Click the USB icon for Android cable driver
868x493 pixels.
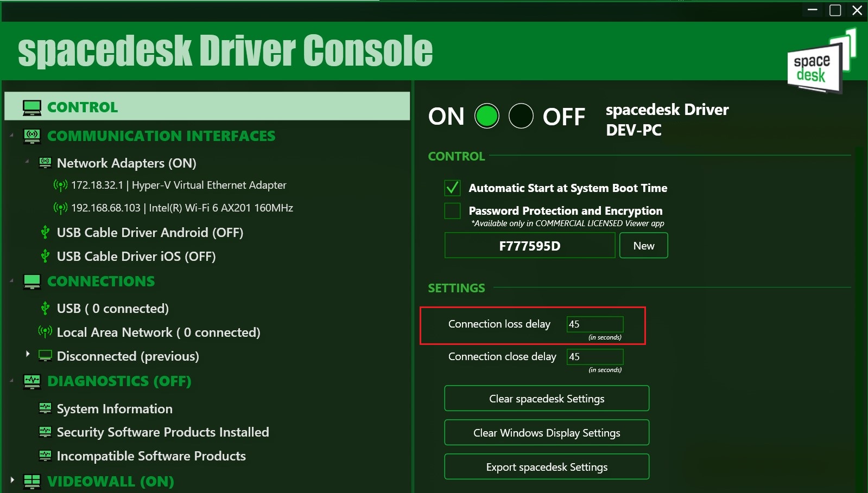tap(46, 233)
